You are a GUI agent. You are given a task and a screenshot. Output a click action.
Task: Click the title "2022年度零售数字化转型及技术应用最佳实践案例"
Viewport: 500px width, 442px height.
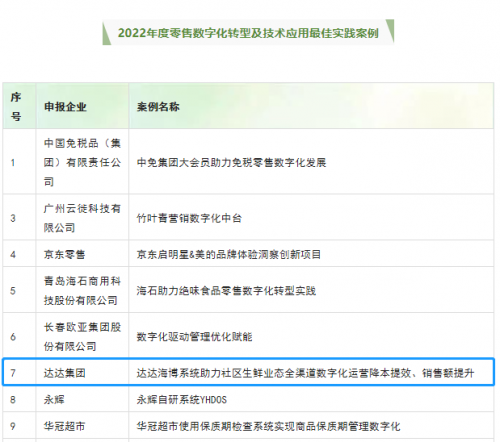tap(248, 33)
